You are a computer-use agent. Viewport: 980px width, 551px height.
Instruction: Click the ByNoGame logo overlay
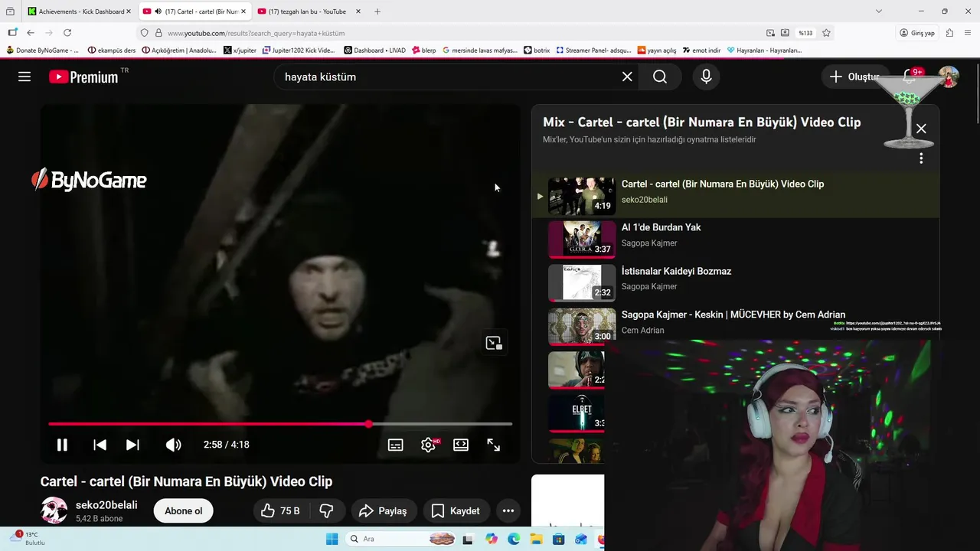click(89, 180)
